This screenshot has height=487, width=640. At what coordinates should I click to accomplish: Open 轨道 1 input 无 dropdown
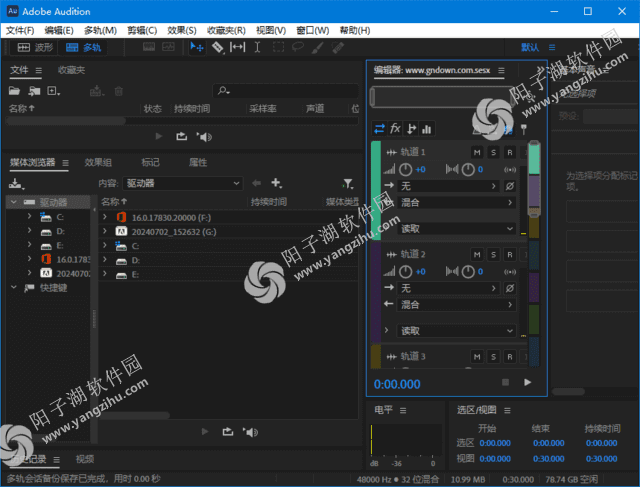tap(448, 186)
